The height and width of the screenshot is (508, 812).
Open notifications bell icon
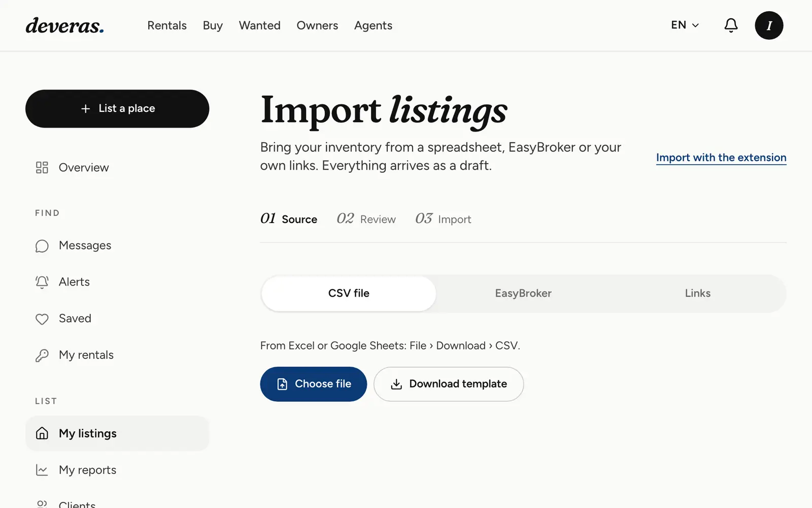click(x=731, y=25)
